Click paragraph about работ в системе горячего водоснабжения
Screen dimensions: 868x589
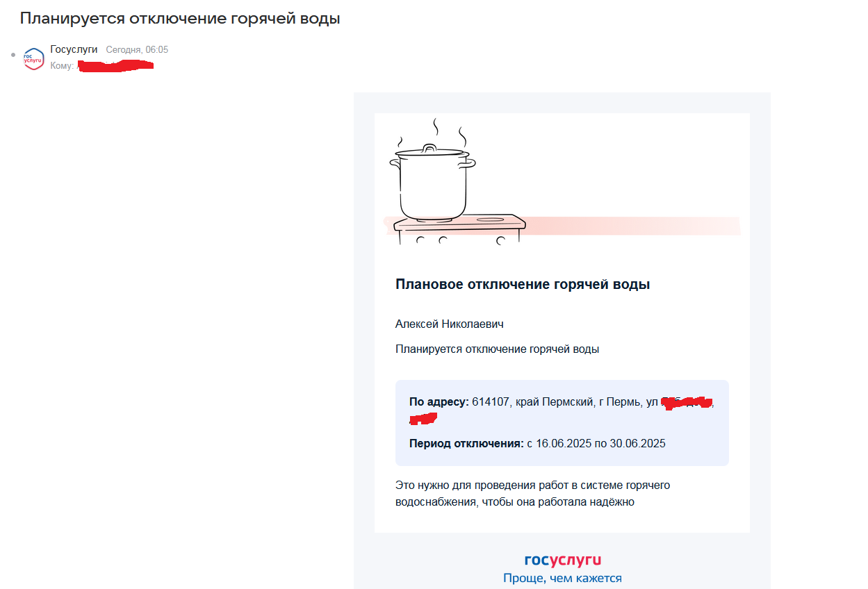(x=532, y=493)
